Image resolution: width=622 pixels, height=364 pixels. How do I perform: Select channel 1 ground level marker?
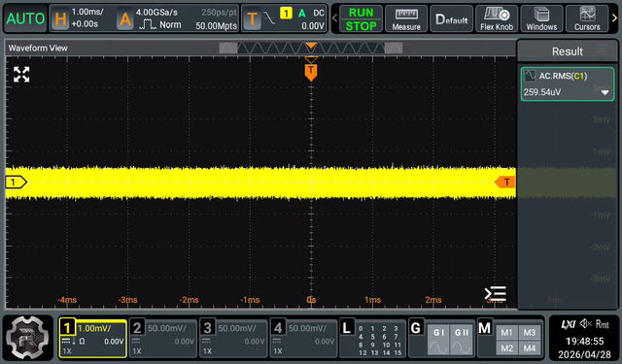pos(16,182)
